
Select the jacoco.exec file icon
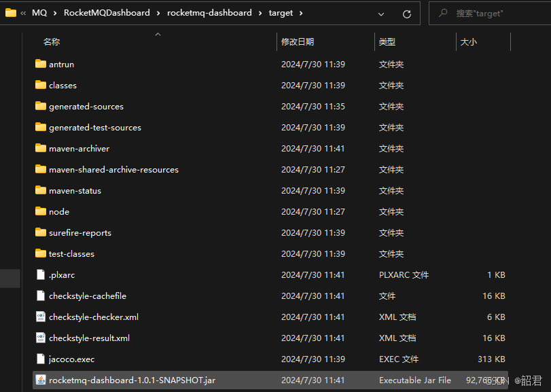coord(41,359)
